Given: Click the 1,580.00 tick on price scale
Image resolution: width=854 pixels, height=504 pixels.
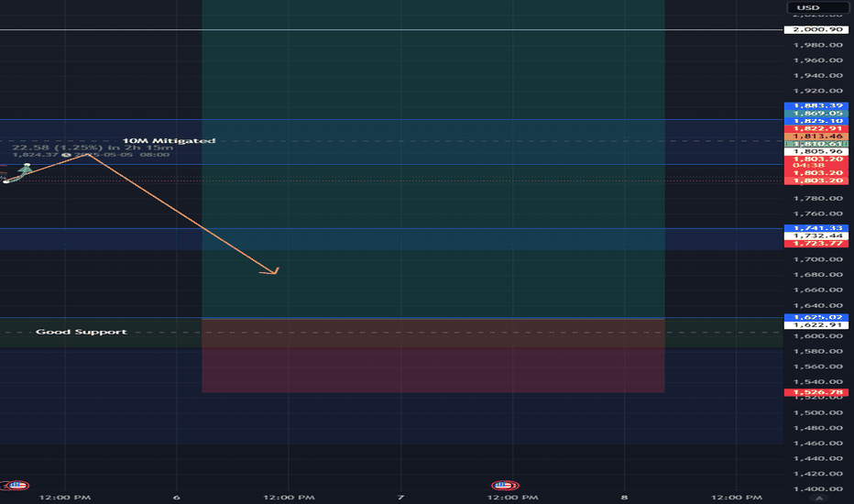Looking at the screenshot, I should tap(818, 351).
